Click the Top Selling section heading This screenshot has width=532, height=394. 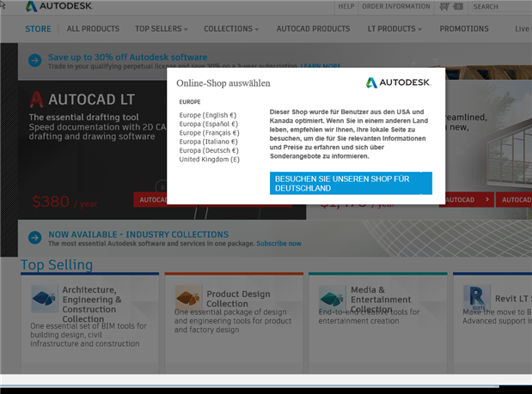57,264
